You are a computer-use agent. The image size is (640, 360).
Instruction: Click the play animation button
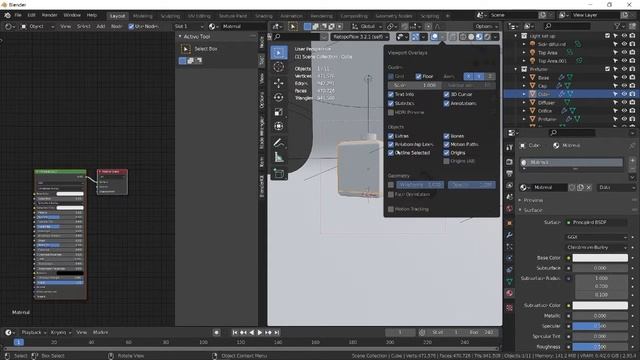260,333
